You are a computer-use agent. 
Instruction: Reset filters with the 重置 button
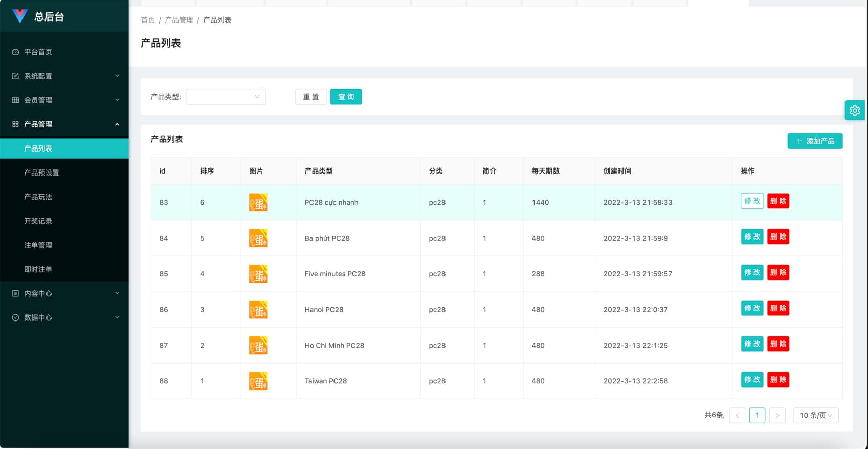(x=310, y=97)
